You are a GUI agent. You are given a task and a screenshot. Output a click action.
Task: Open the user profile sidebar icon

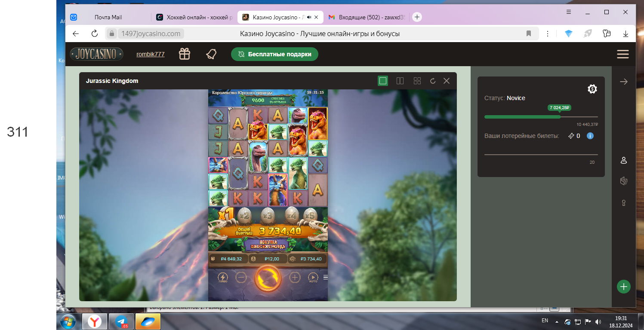click(623, 160)
